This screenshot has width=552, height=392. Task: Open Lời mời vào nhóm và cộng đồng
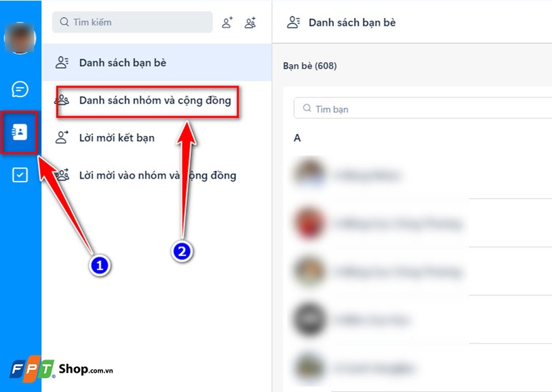(157, 175)
